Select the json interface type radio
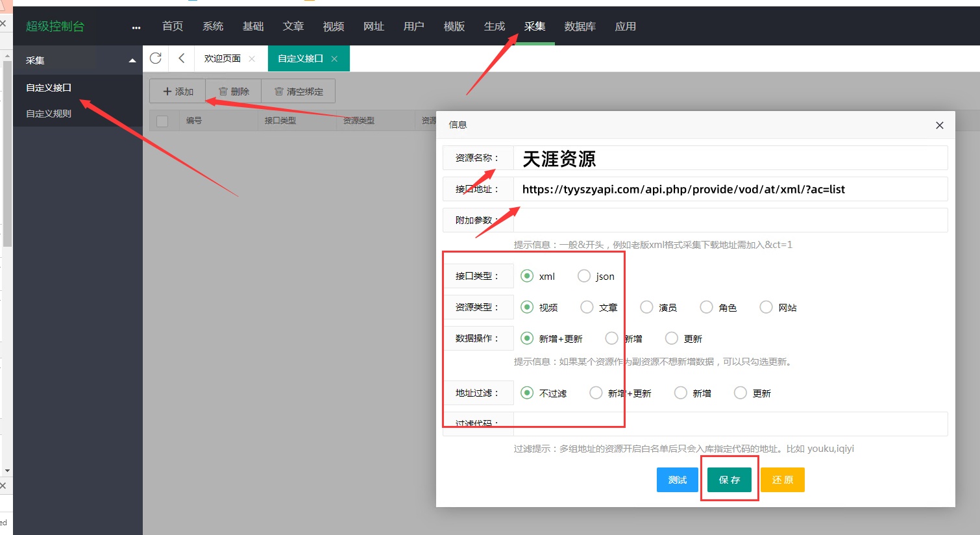 click(584, 276)
